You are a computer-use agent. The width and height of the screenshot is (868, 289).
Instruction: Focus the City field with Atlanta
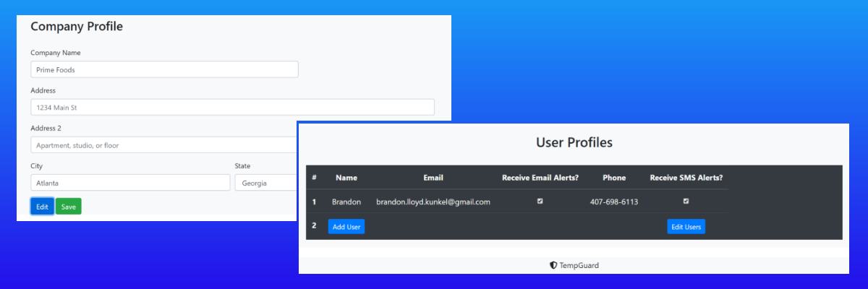pyautogui.click(x=130, y=183)
